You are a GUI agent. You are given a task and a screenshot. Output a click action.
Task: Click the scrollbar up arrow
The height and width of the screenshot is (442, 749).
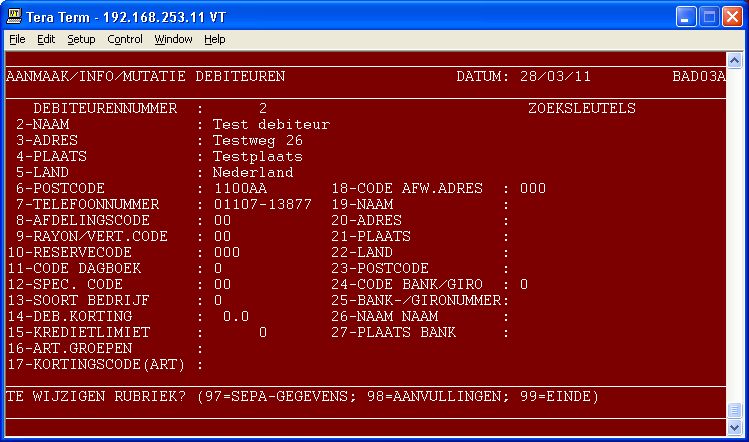pos(736,59)
